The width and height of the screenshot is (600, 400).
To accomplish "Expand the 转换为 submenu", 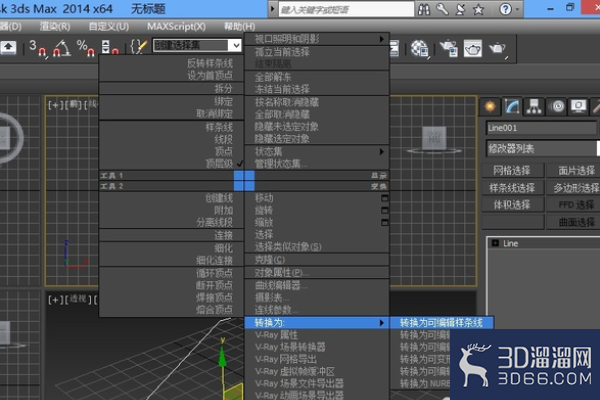I will pos(316,323).
